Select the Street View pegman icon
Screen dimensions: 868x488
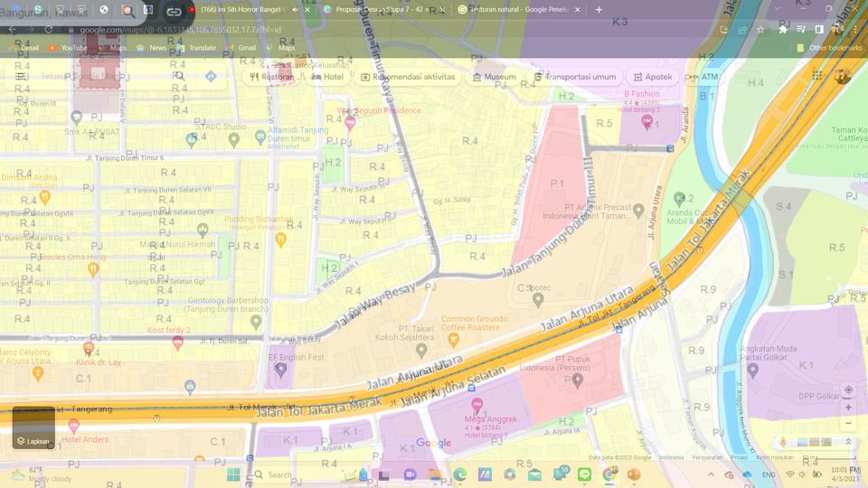coord(783,442)
